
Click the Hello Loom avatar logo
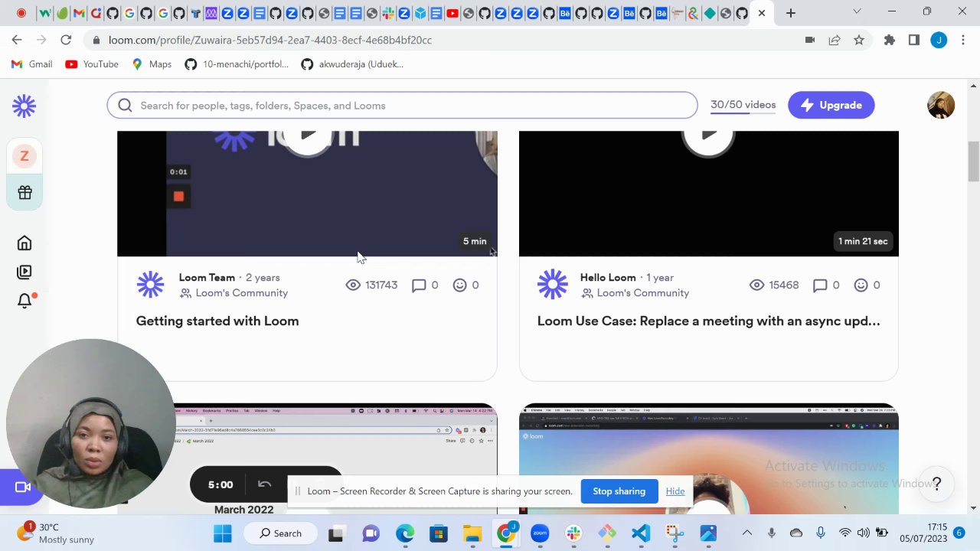tap(552, 285)
